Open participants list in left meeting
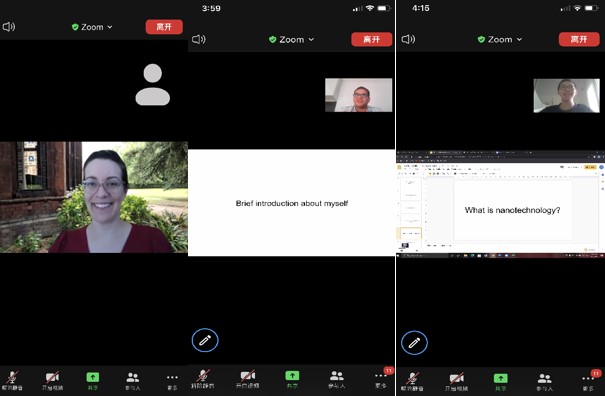 tap(133, 381)
